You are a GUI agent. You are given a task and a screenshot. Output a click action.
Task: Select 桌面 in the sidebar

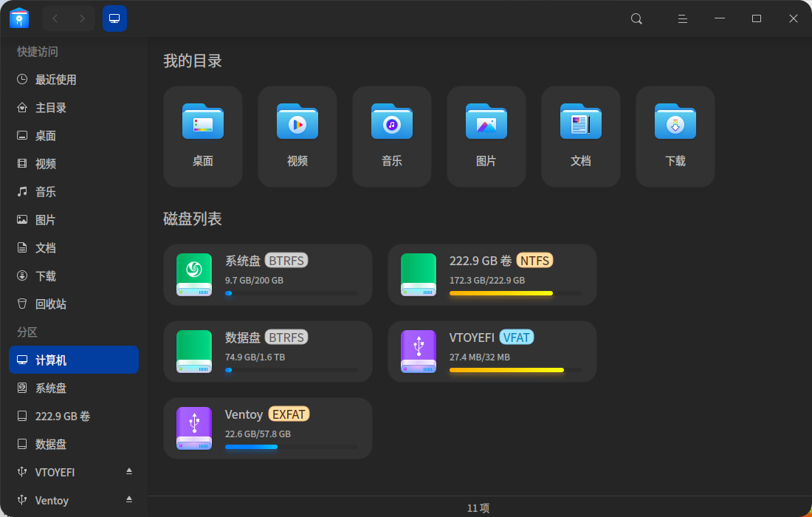(x=74, y=135)
